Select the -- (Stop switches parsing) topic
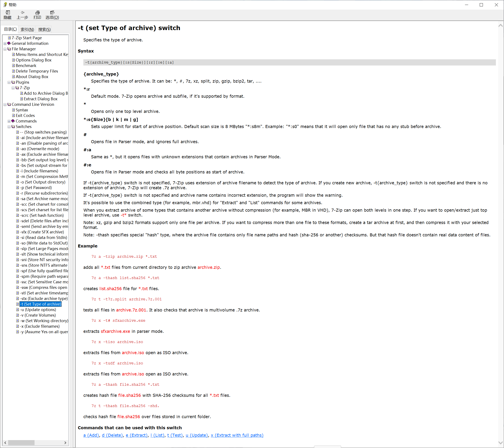 coord(43,132)
